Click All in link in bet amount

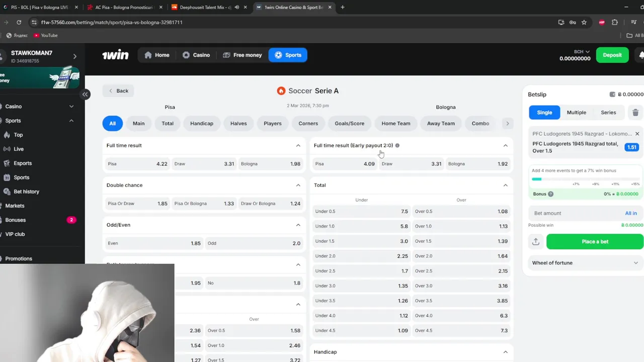pos(631,213)
